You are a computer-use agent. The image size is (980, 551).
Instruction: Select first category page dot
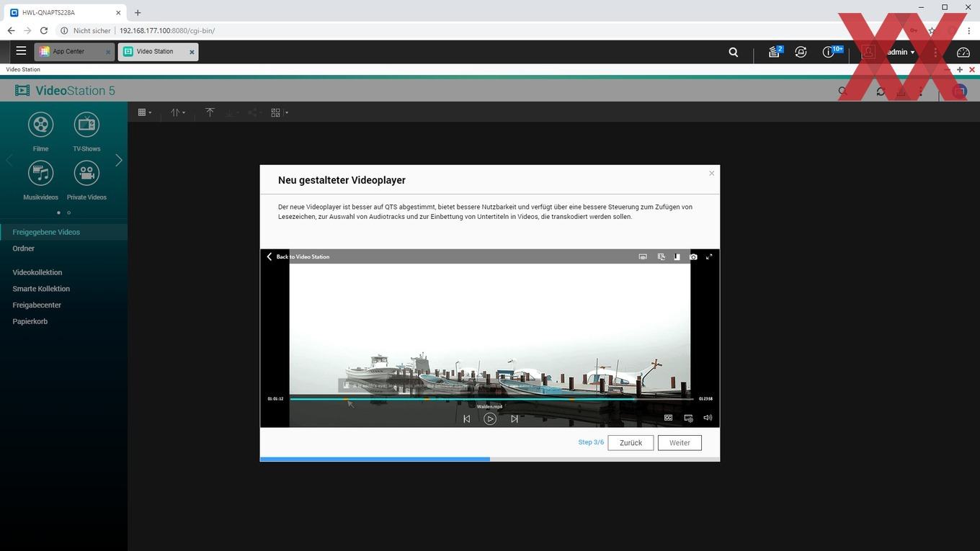(x=58, y=212)
